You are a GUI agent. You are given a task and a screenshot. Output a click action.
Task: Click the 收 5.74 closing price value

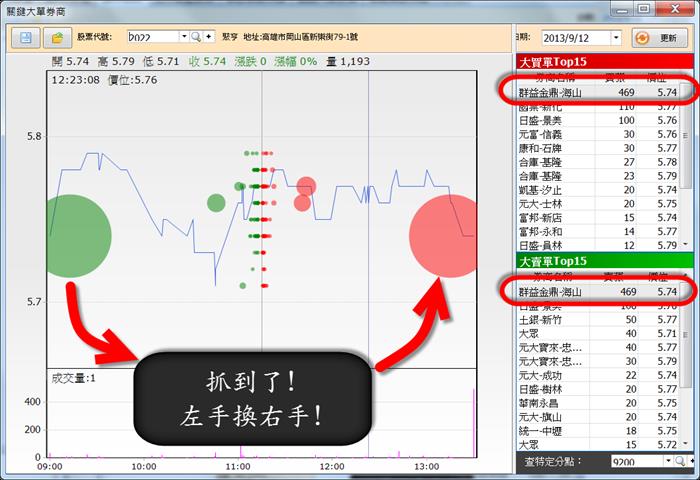[x=207, y=61]
